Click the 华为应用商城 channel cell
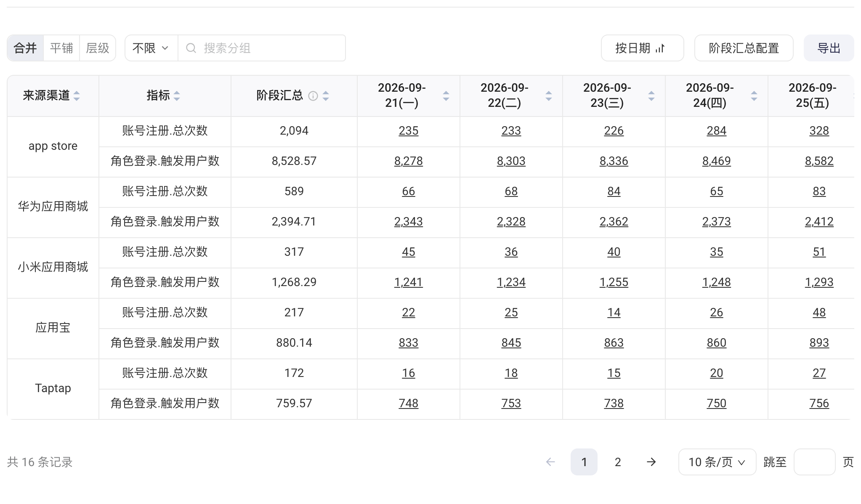The image size is (861, 504). [x=53, y=207]
